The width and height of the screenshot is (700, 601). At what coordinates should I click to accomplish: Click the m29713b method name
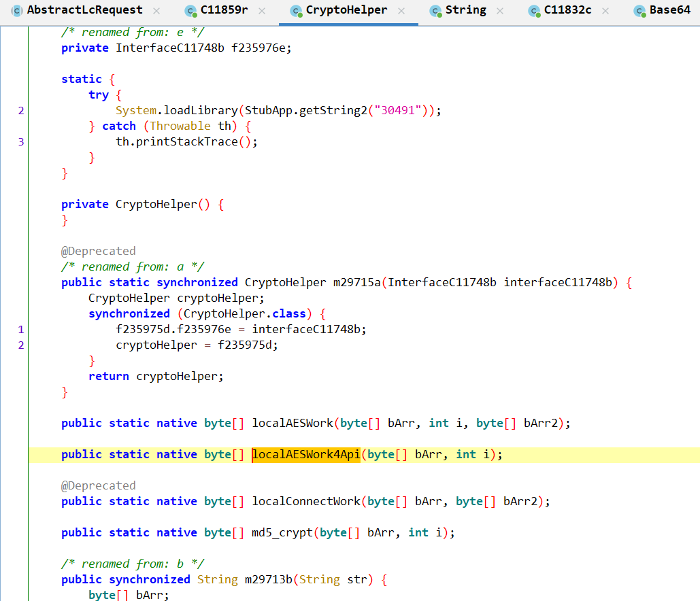click(268, 579)
